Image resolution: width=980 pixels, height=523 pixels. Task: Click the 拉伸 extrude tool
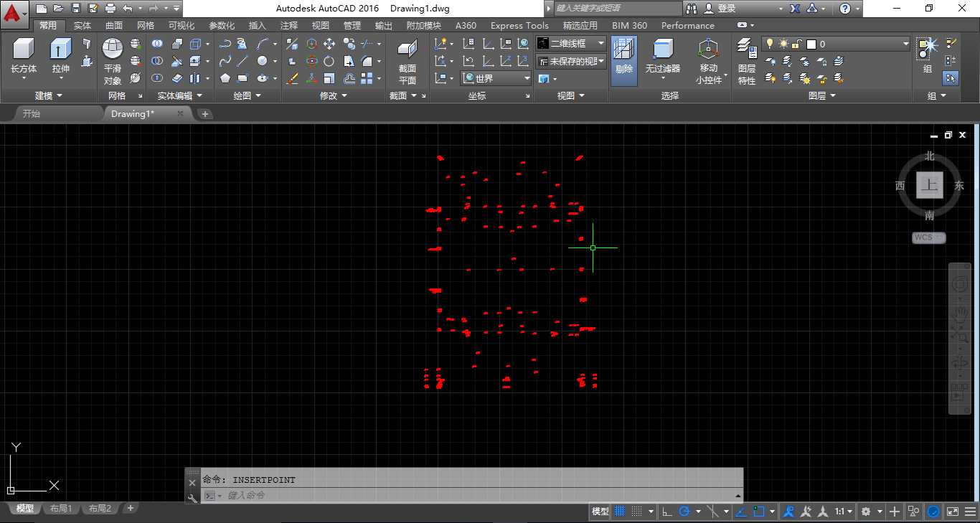pyautogui.click(x=60, y=55)
